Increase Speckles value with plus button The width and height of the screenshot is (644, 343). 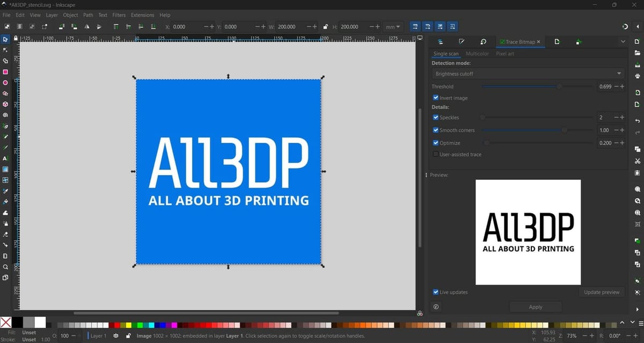[x=623, y=117]
